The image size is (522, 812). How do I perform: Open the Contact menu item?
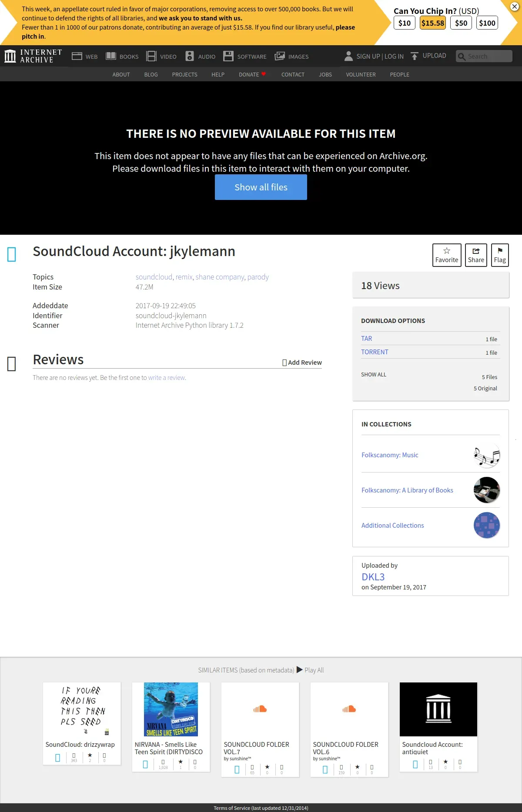tap(293, 75)
